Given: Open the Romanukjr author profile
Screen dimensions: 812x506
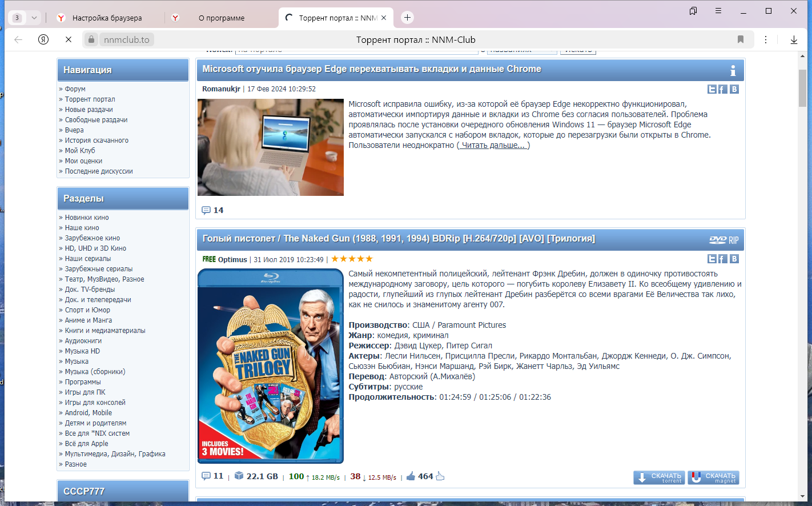Looking at the screenshot, I should coord(221,89).
